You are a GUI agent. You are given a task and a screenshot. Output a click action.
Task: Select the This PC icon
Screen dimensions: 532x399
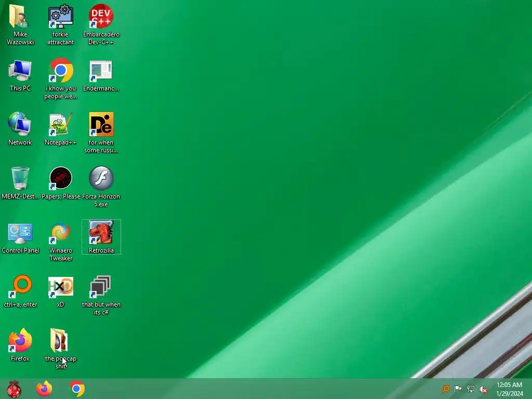point(20,75)
